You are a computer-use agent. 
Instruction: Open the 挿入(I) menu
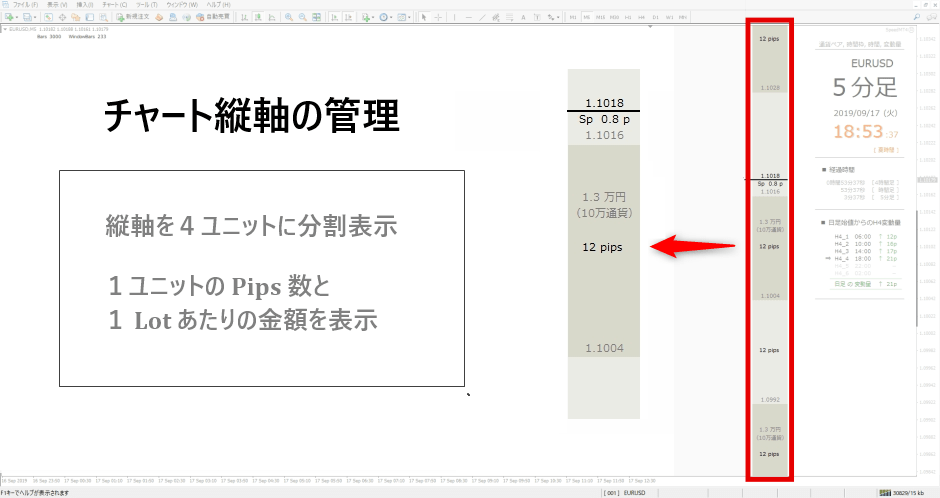(85, 5)
